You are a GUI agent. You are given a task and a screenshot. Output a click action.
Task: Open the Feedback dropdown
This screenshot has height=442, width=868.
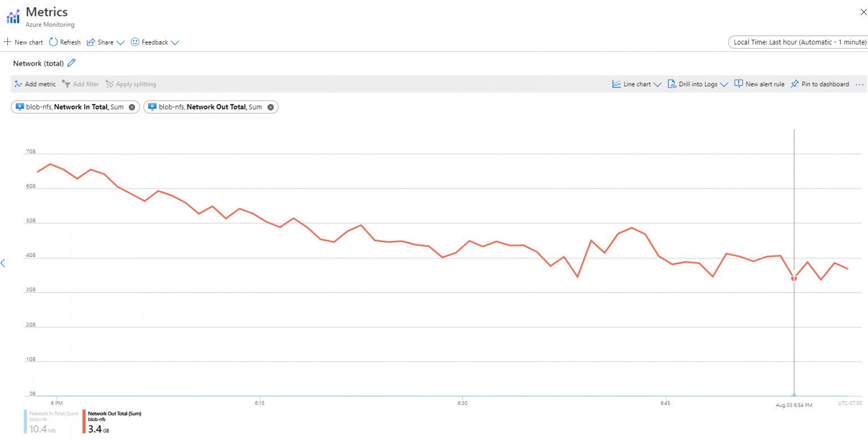(x=153, y=42)
